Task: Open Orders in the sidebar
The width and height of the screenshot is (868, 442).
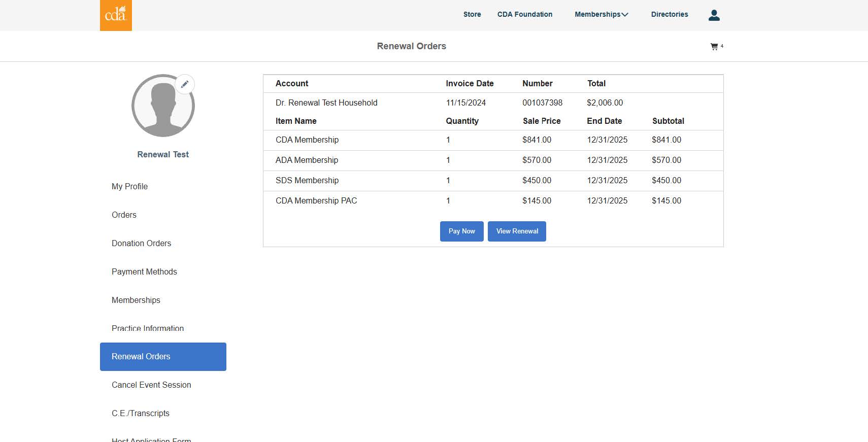Action: [124, 215]
